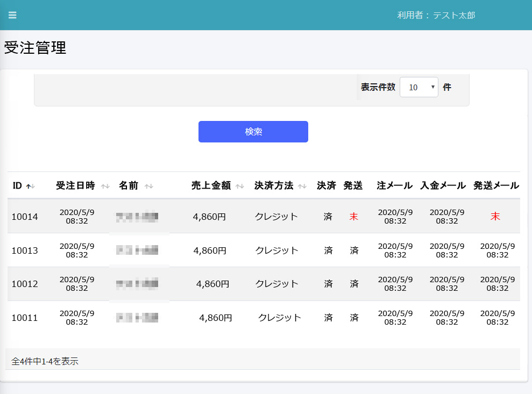Click 決済 済 status for order 10012
532x394 pixels.
(x=328, y=284)
